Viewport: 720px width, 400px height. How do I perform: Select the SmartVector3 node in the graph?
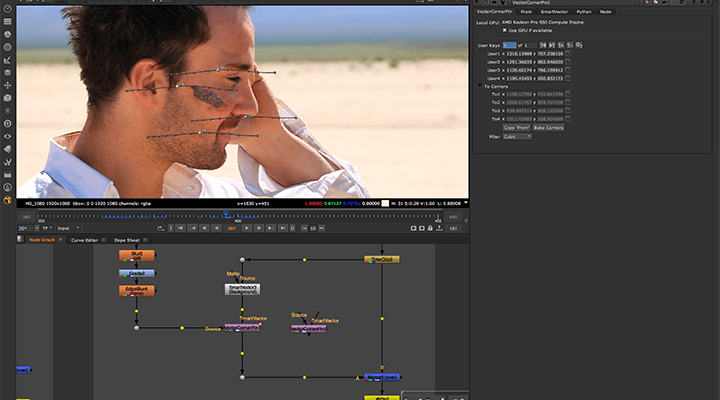[x=242, y=289]
